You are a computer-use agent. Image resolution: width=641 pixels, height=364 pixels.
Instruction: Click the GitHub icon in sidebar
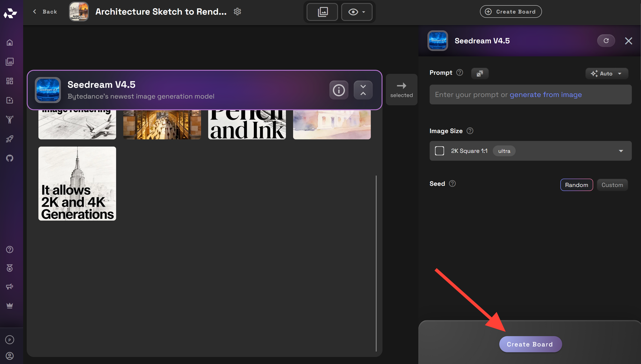coord(10,158)
